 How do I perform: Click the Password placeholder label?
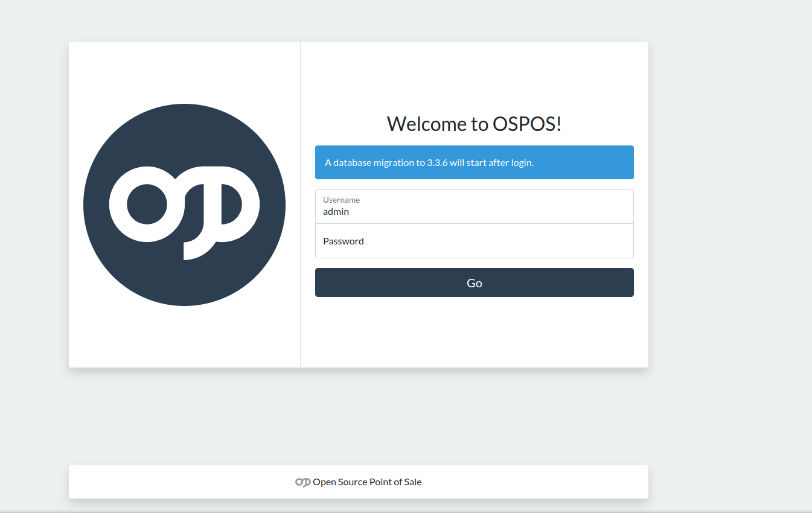343,241
